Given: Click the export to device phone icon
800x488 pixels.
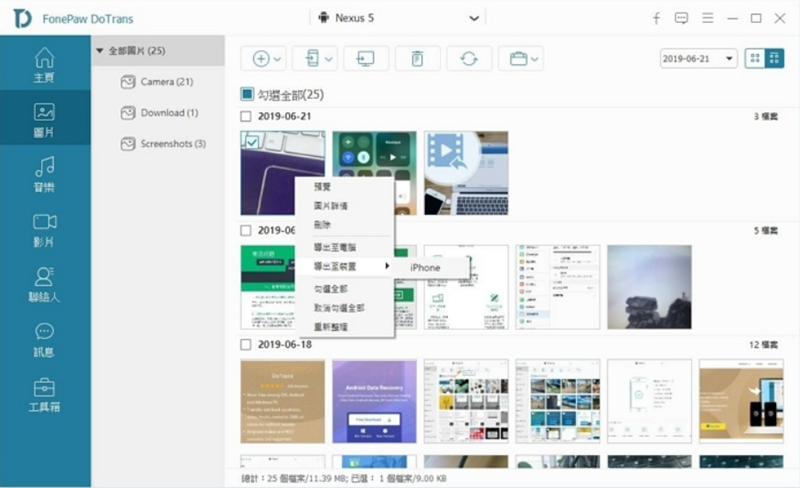Looking at the screenshot, I should tap(312, 59).
